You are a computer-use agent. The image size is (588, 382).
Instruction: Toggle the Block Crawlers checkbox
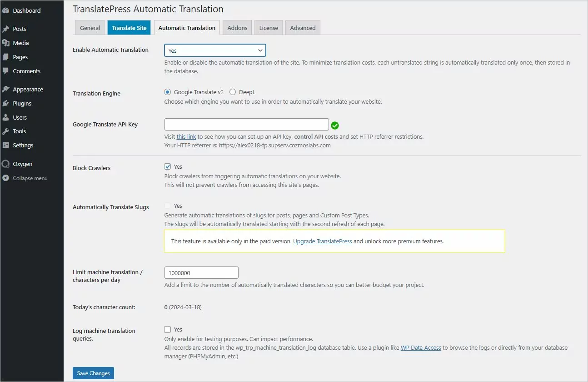pos(168,166)
